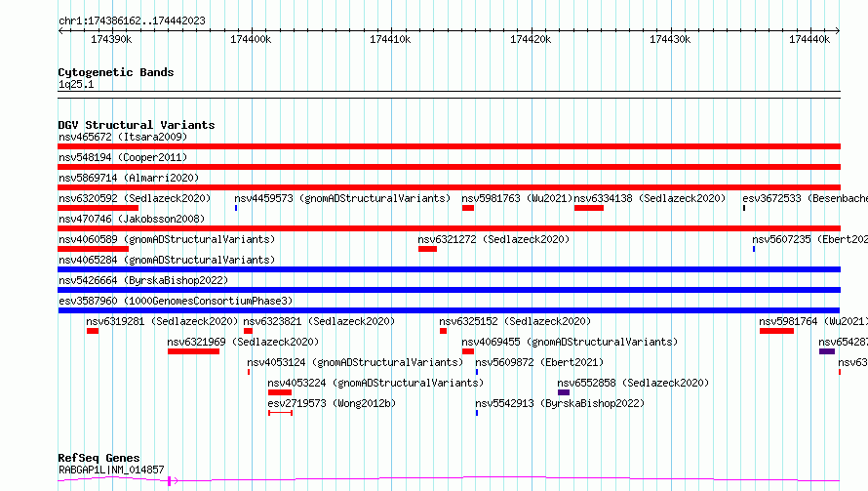Select the nsv5981764 (Wu2021) red bar
The height and width of the screenshot is (491, 868).
776,331
